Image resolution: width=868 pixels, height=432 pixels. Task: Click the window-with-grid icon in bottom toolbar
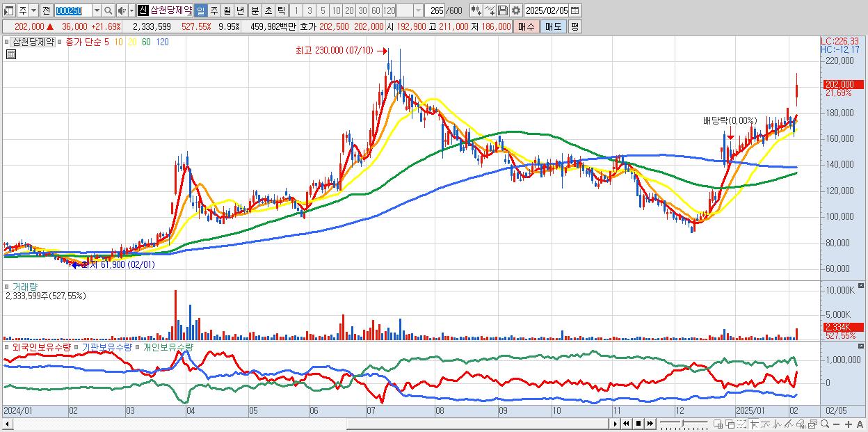[718, 424]
